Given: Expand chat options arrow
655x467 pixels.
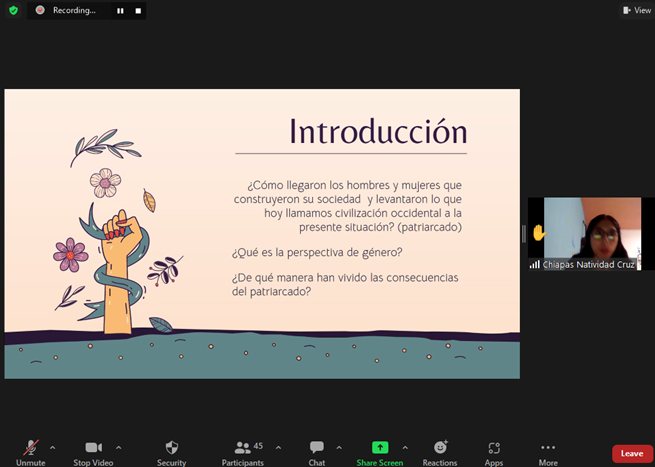Looking at the screenshot, I should (x=339, y=448).
